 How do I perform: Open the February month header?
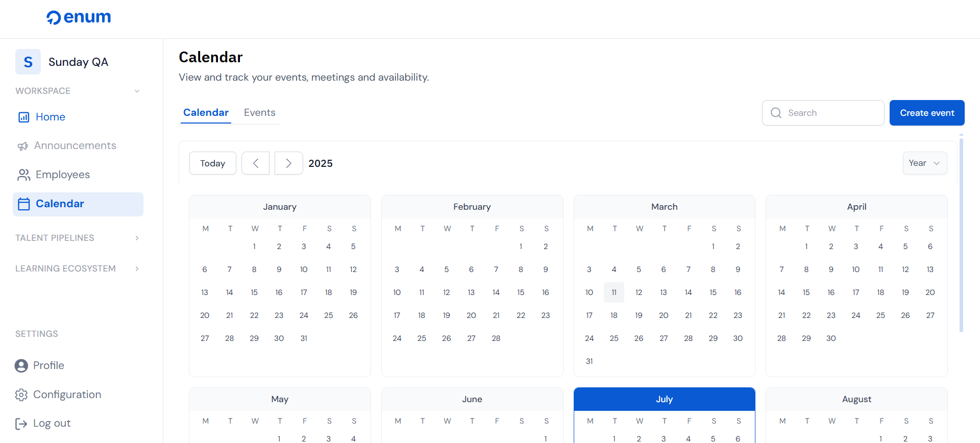472,207
